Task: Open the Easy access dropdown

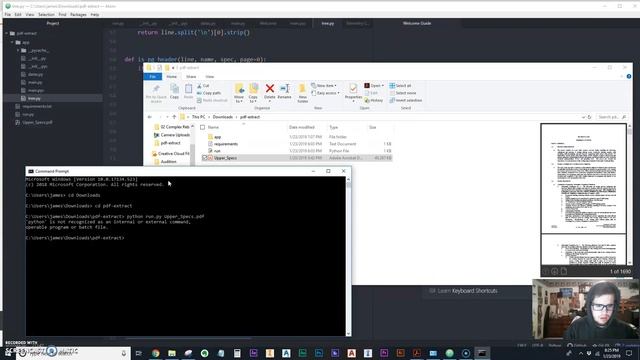Action: (325, 93)
